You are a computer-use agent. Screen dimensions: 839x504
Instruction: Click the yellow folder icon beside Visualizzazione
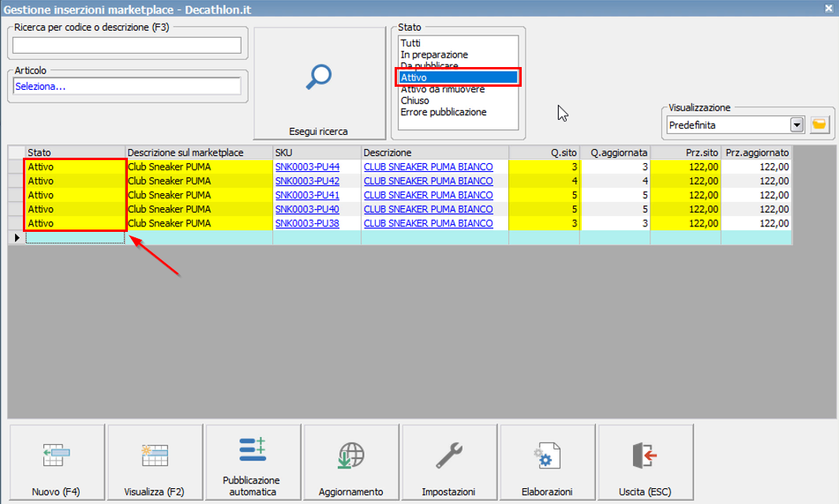click(x=819, y=125)
